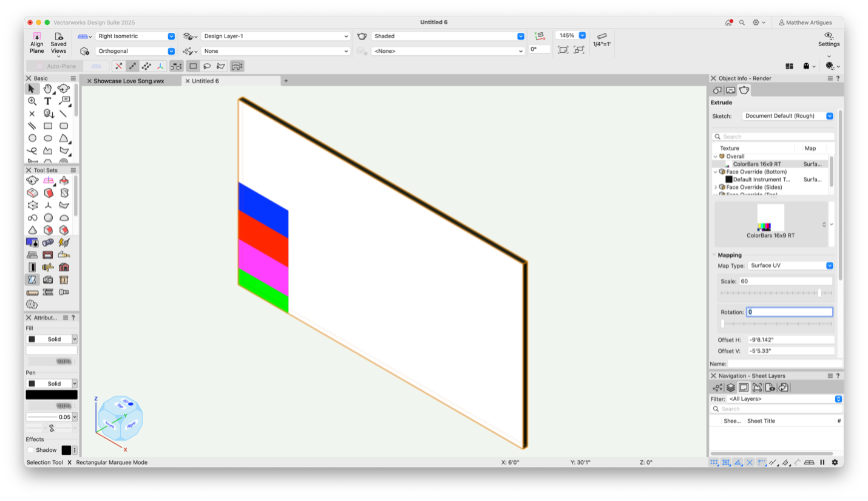Viewport: 868px width, 501px height.
Task: Enable the Shadow checkbox
Action: [31, 450]
